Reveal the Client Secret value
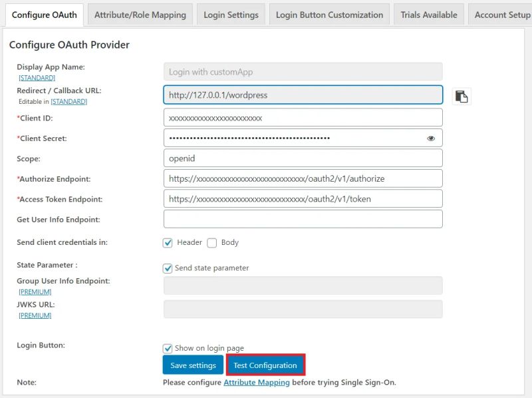 coord(431,137)
